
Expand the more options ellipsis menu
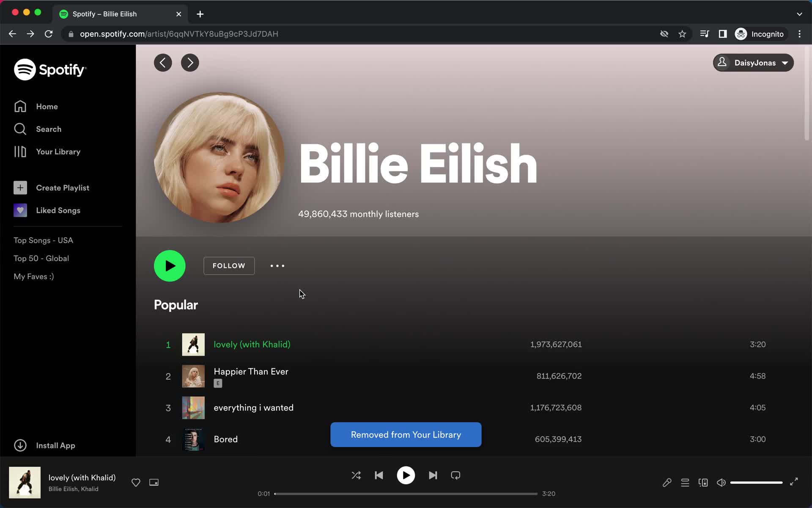click(277, 266)
